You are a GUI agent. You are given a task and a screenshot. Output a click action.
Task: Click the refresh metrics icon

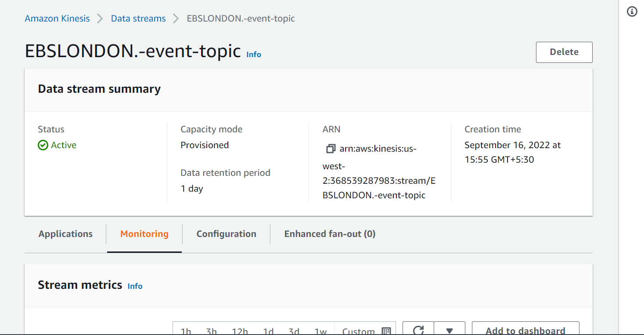pyautogui.click(x=418, y=330)
